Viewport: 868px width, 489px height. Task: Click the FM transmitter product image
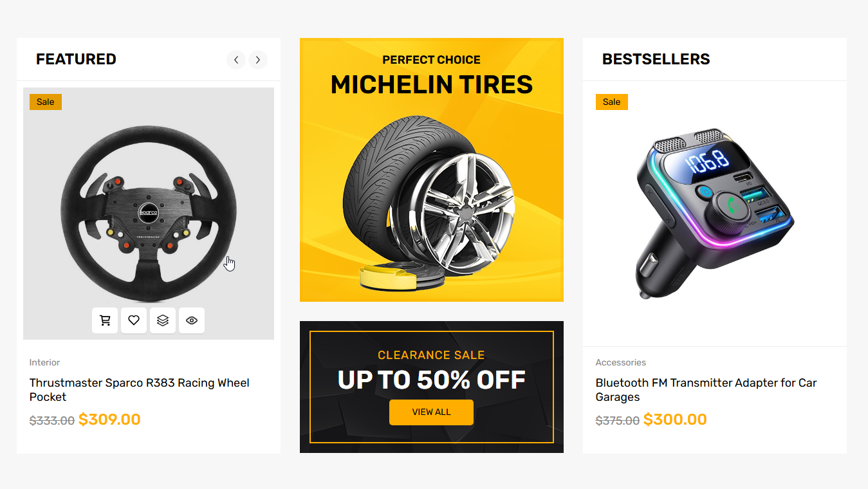click(x=714, y=212)
